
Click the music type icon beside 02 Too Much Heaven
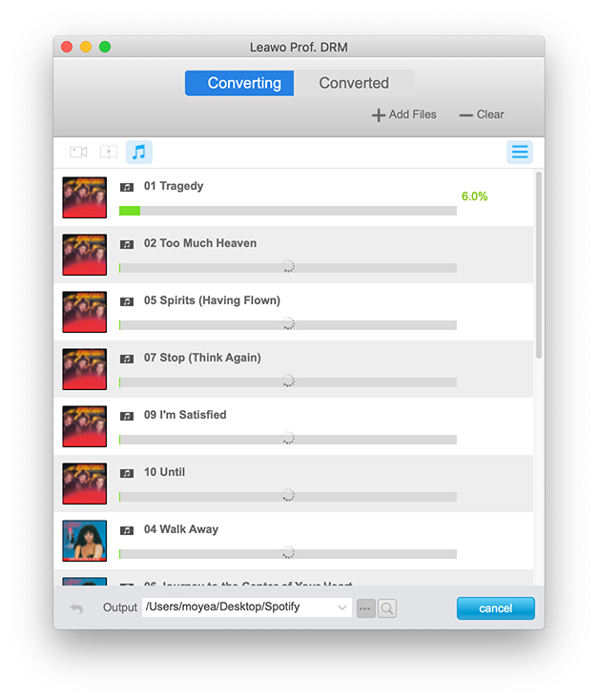click(127, 244)
